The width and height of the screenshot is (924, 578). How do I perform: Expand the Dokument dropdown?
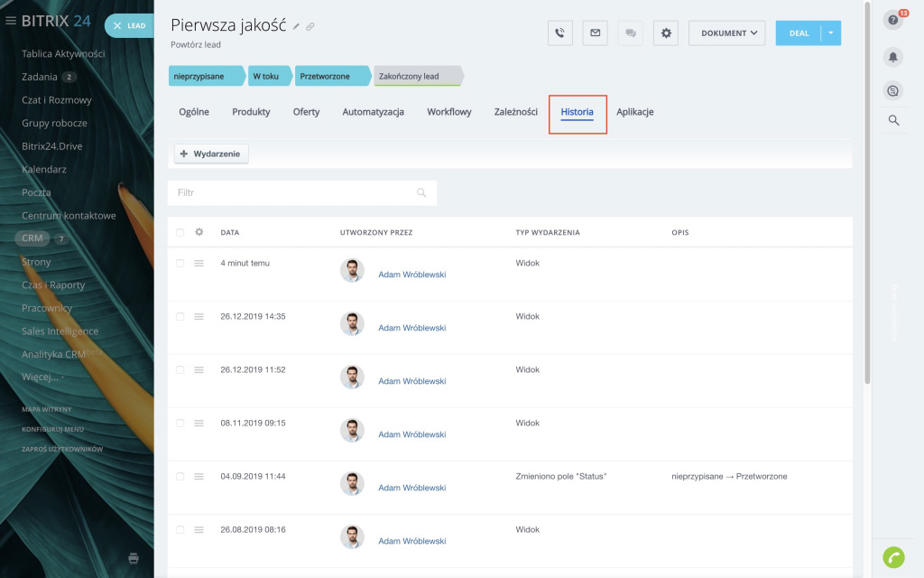[726, 33]
